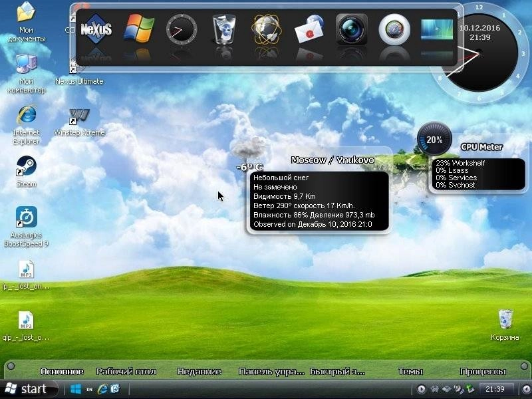Image resolution: width=532 pixels, height=399 pixels.
Task: Click the round knob at shelf right end
Action: pos(524,366)
